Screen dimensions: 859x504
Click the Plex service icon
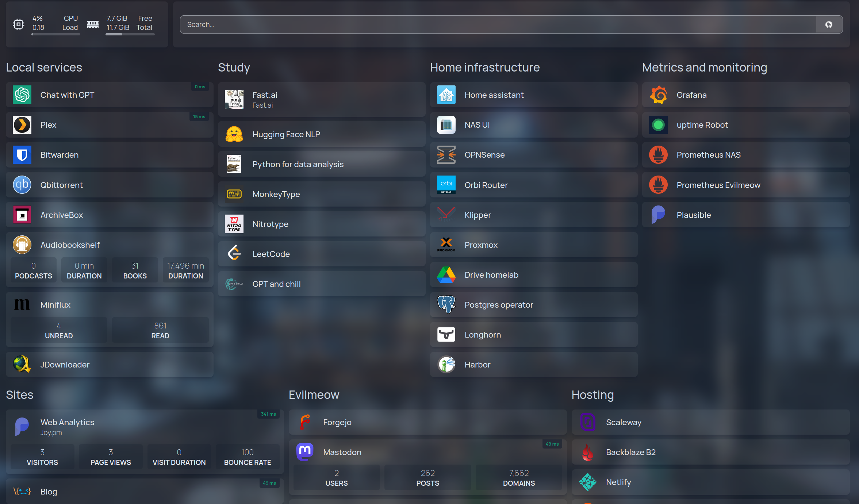(22, 125)
